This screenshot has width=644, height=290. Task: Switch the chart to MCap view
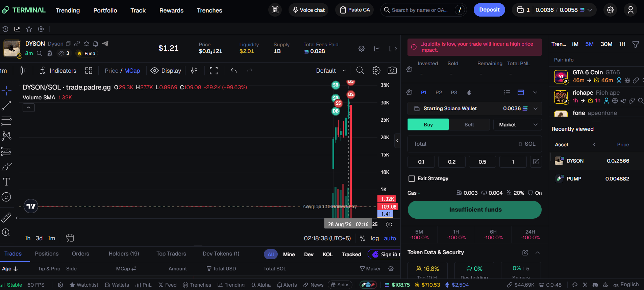[132, 71]
